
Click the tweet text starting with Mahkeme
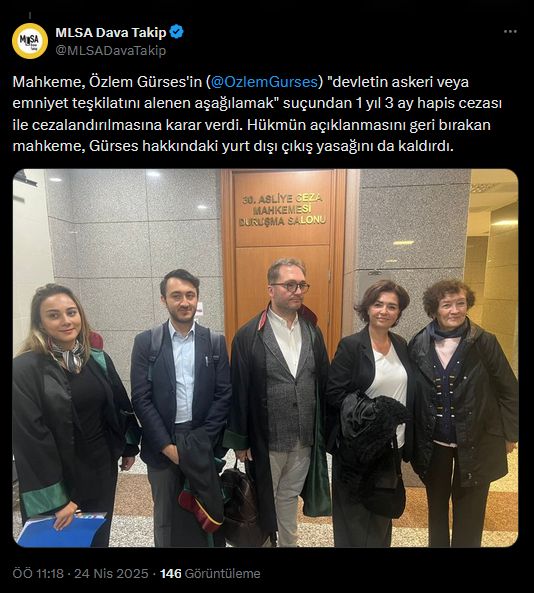click(x=258, y=114)
